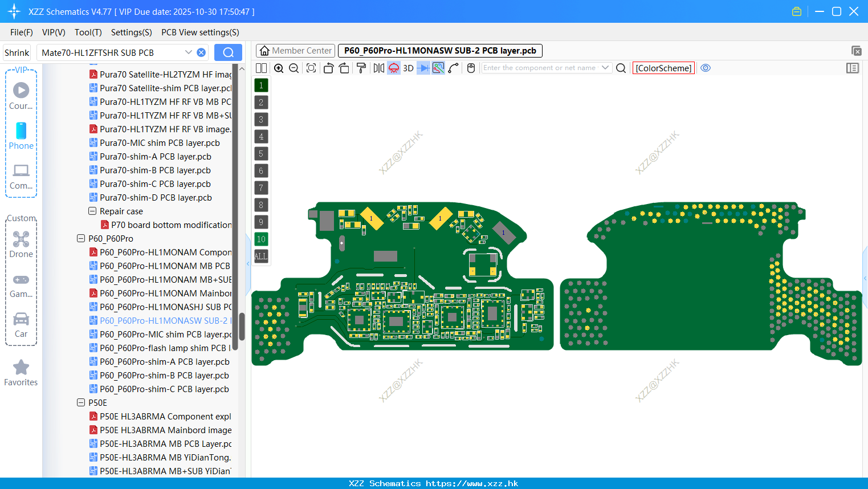This screenshot has width=868, height=489.
Task: Open ColorScheme settings
Action: [x=663, y=68]
